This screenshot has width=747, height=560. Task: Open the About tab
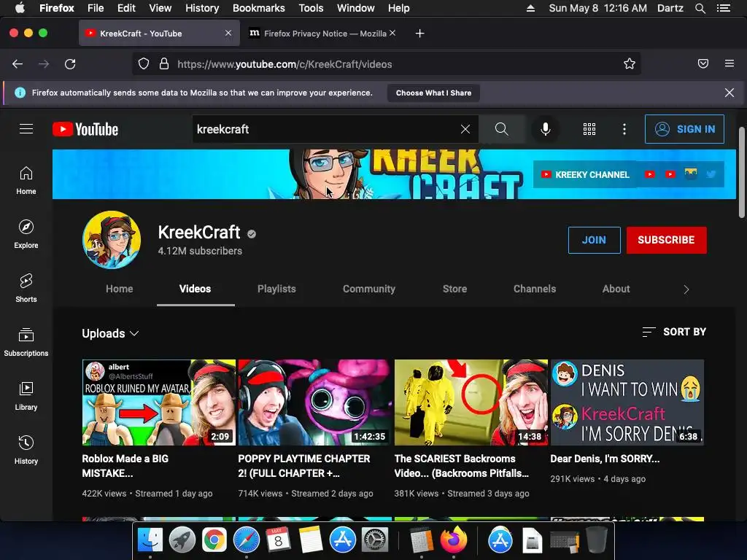(616, 289)
